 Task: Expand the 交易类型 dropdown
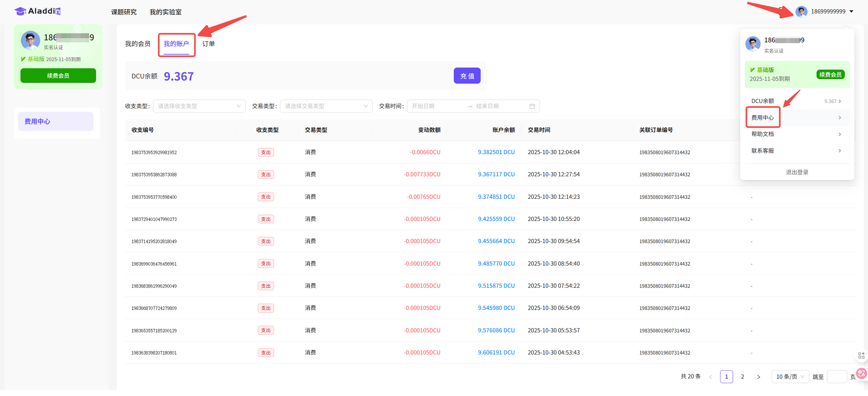point(326,106)
